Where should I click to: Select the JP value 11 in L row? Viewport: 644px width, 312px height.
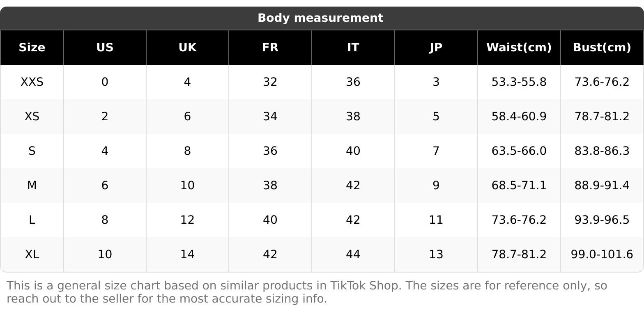[436, 220]
